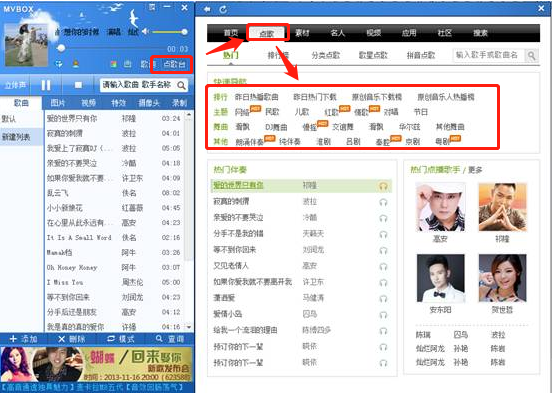Mute the player volume speaker icon

click(x=145, y=32)
